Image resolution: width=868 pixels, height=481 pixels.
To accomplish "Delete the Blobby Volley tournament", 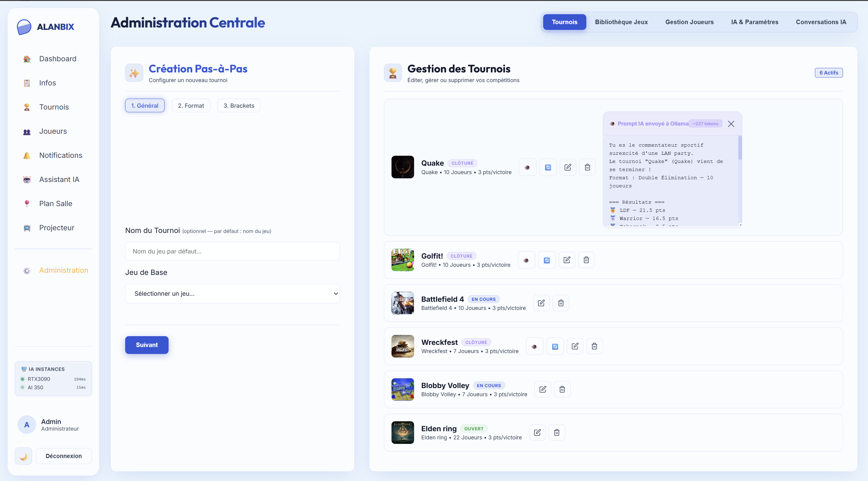I will pyautogui.click(x=562, y=389).
